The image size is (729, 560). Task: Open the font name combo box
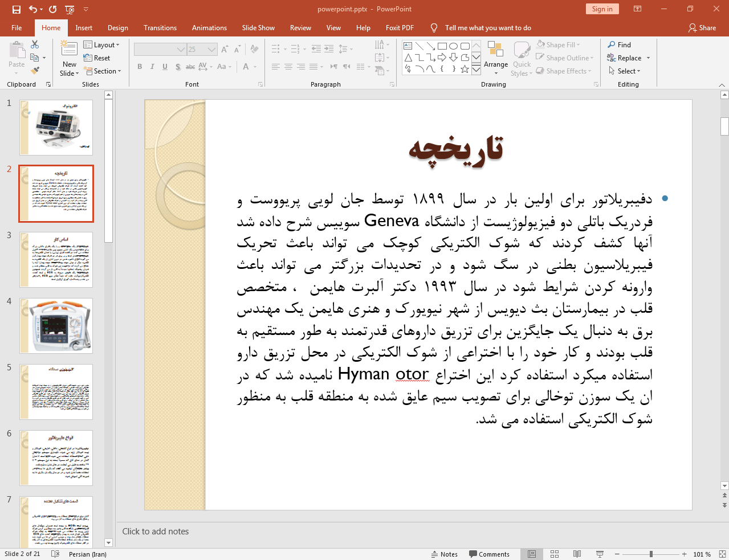(160, 50)
